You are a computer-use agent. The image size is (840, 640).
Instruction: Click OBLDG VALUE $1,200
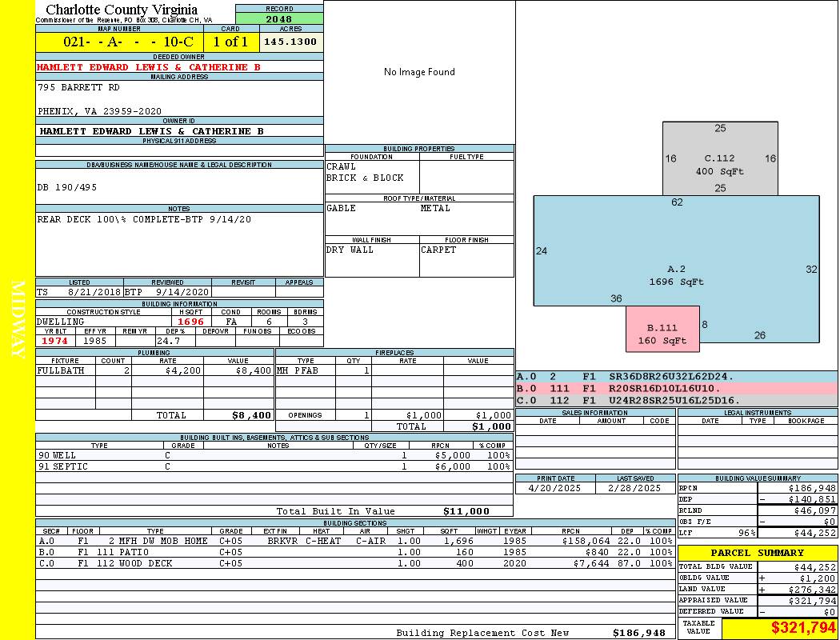tap(818, 578)
